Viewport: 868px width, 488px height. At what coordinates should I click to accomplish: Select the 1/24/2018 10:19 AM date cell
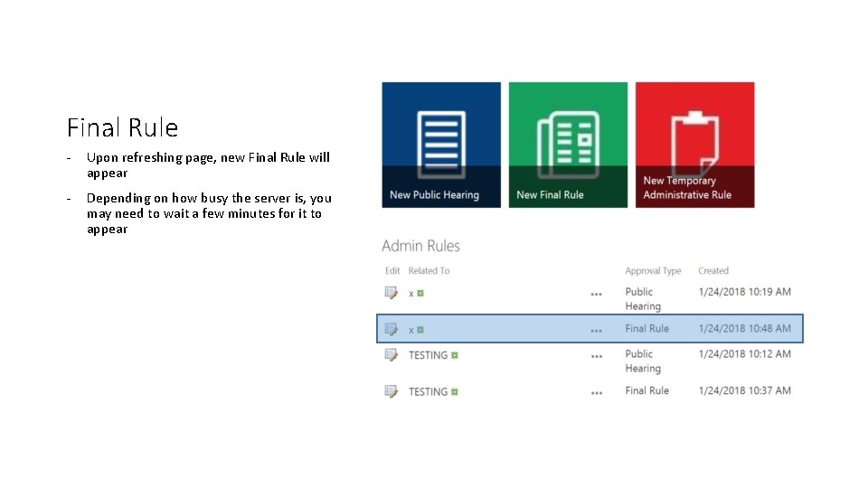click(x=744, y=292)
